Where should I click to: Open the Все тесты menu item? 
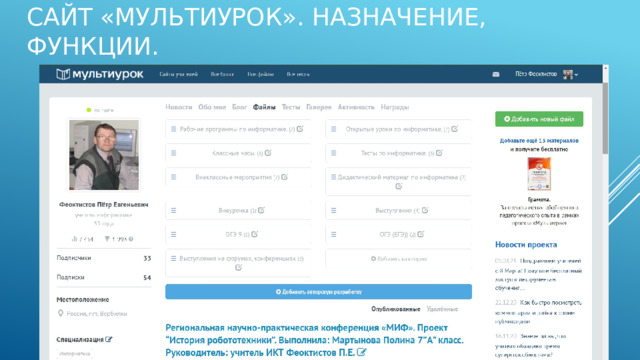(x=298, y=74)
